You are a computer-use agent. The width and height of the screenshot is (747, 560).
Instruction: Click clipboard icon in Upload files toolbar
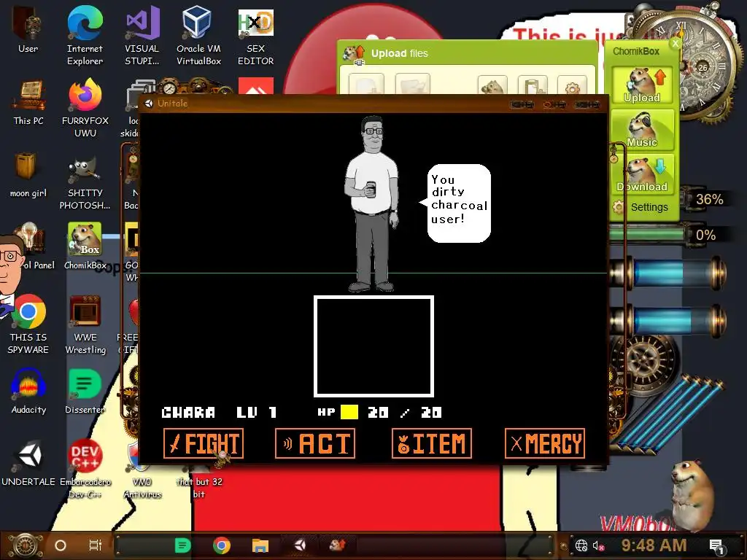coord(532,87)
